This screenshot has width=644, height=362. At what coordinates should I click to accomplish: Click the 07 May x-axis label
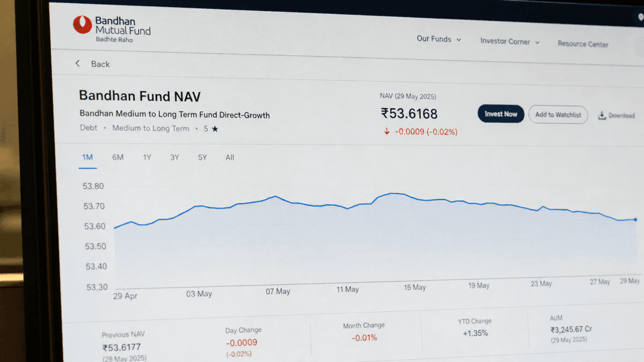(x=277, y=291)
